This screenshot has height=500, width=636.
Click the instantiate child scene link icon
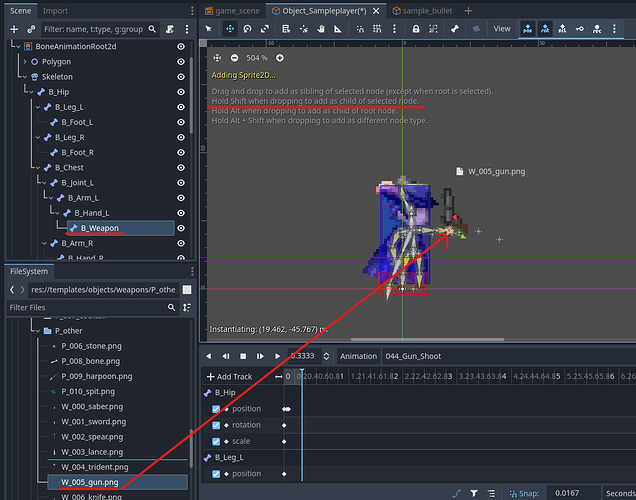click(x=32, y=30)
